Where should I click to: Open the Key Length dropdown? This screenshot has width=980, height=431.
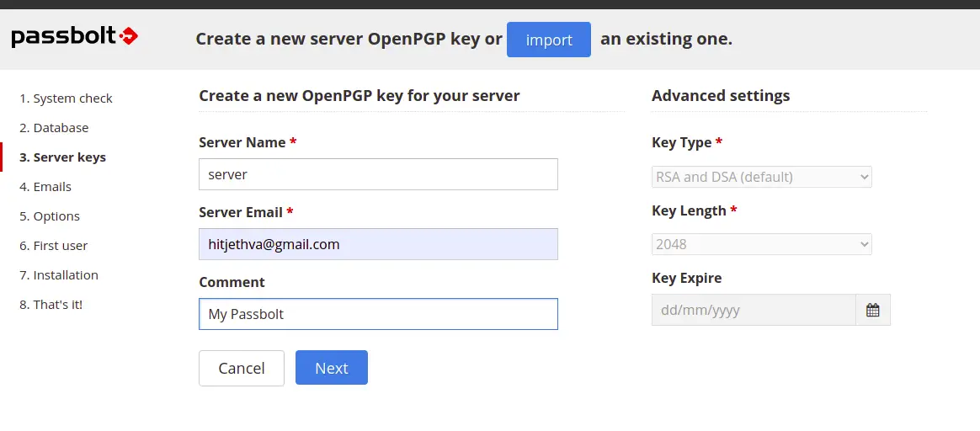point(762,244)
